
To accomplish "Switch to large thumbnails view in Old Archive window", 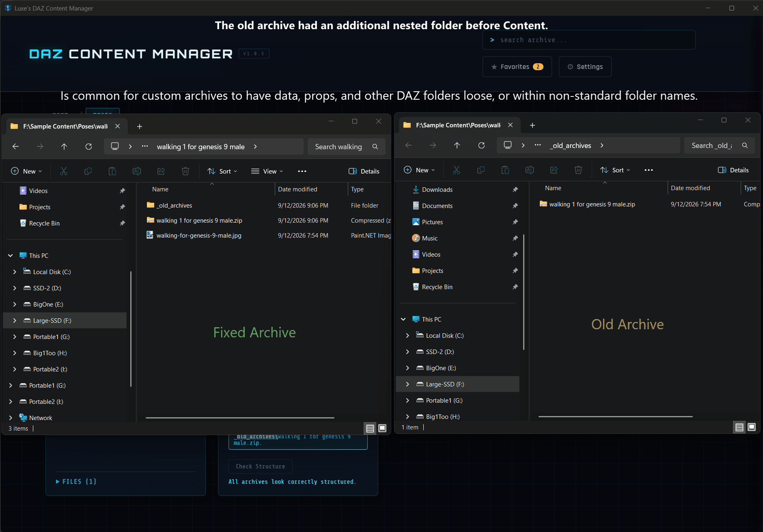I will click(x=752, y=427).
